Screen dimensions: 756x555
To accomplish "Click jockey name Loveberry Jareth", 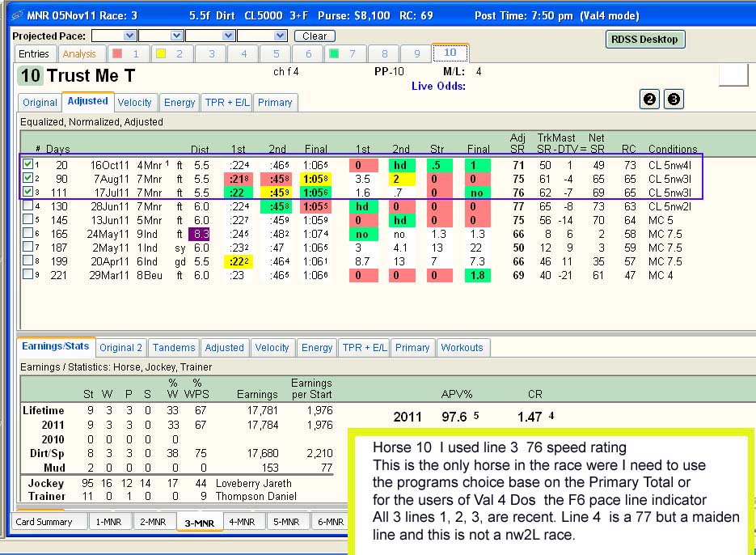I will 254,483.
